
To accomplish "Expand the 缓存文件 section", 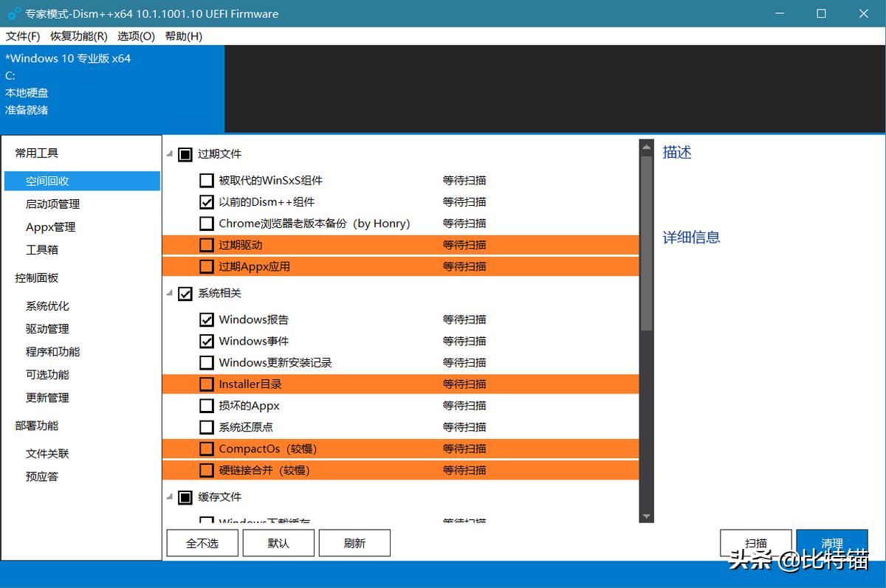I will [x=168, y=497].
